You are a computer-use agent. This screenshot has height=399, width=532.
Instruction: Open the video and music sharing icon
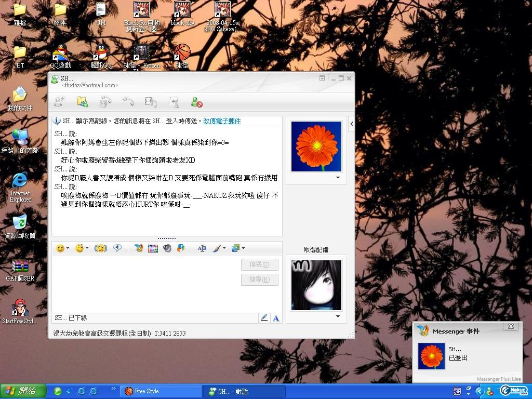tap(151, 102)
